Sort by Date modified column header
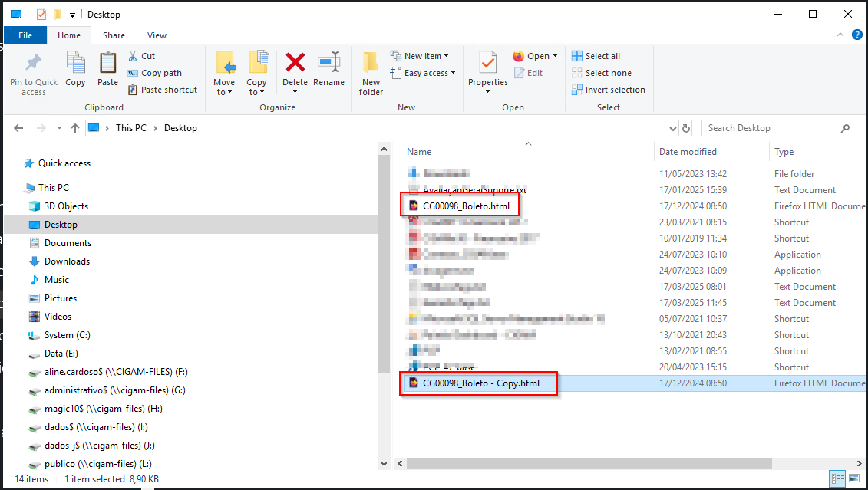 coord(688,152)
